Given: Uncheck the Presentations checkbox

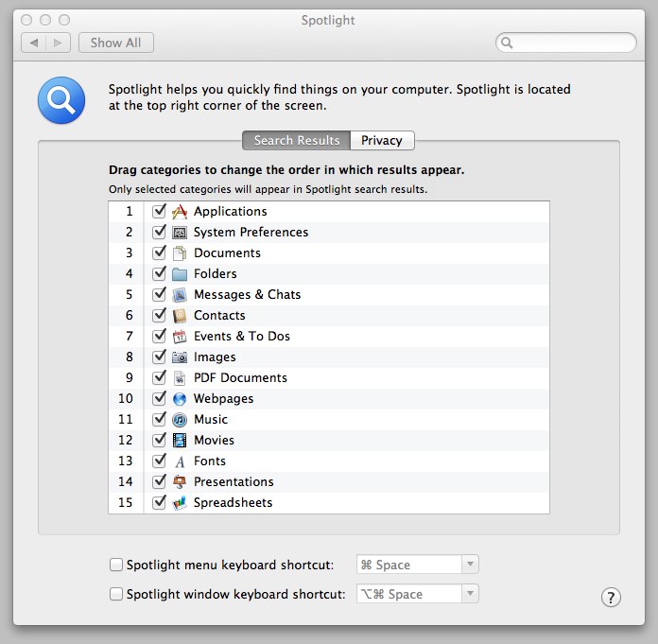Looking at the screenshot, I should click(159, 481).
